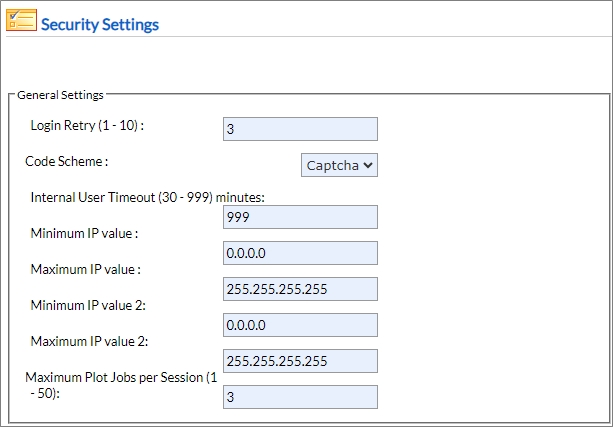Focus the Login Retry input field
The image size is (613, 427).
pyautogui.click(x=301, y=129)
